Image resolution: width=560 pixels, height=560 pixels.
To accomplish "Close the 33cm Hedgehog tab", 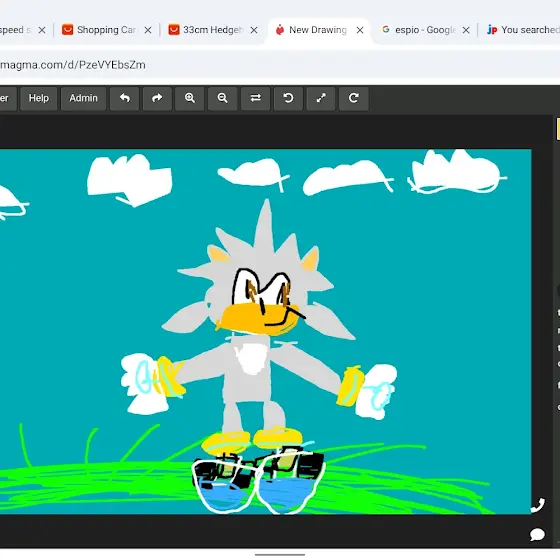I will point(254,30).
